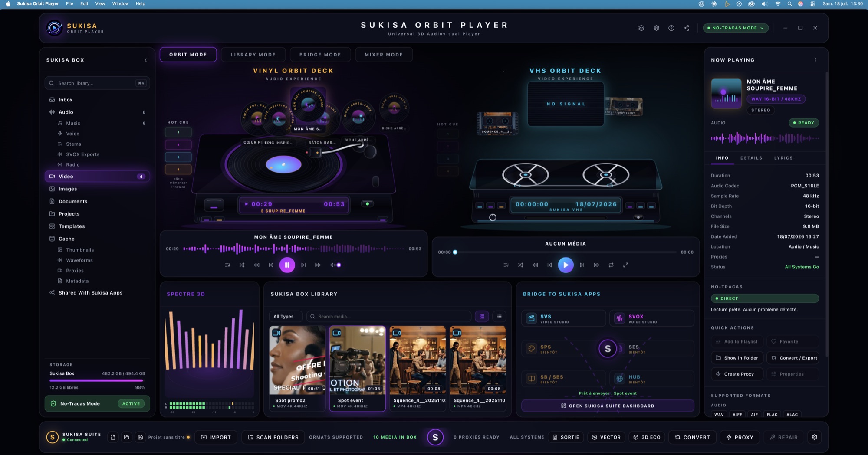
Task: Trigger hot cue 1 on vinyl deck
Action: pos(178,132)
